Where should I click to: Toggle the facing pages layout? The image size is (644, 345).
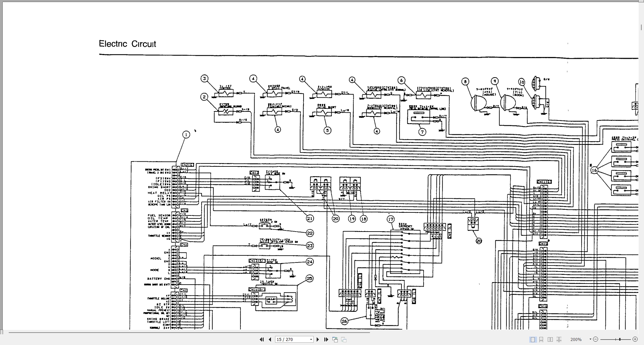pos(550,339)
